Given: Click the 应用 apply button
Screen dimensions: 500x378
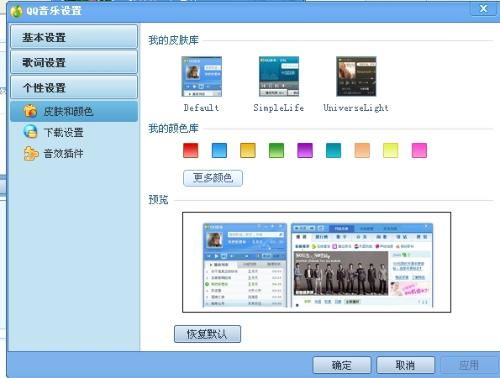Looking at the screenshot, I should pyautogui.click(x=469, y=365).
